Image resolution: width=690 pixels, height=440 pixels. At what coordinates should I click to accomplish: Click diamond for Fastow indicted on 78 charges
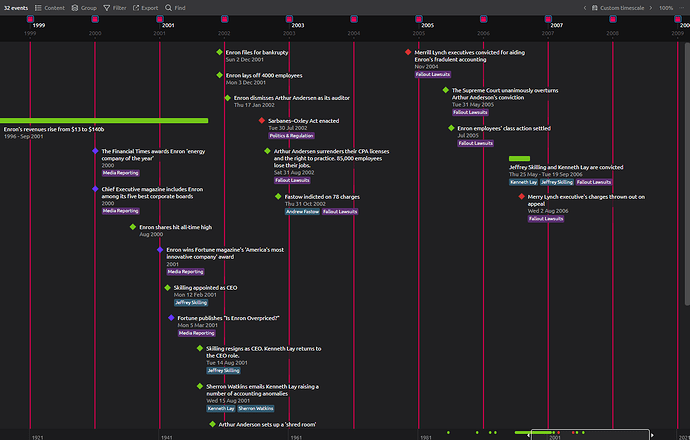coord(278,196)
